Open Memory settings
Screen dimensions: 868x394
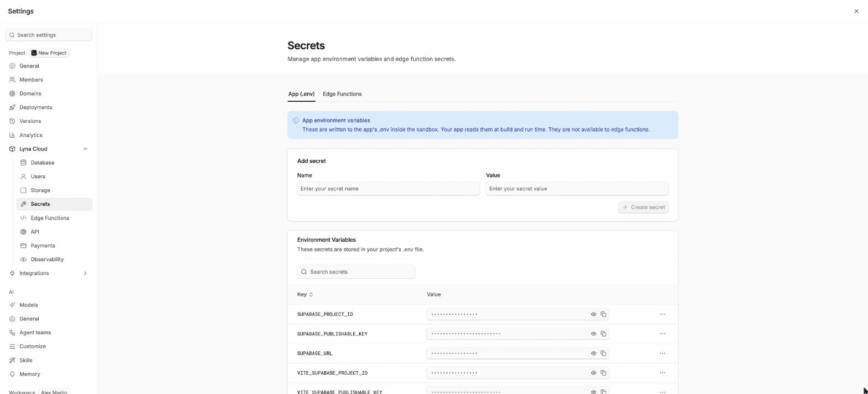pos(49,374)
